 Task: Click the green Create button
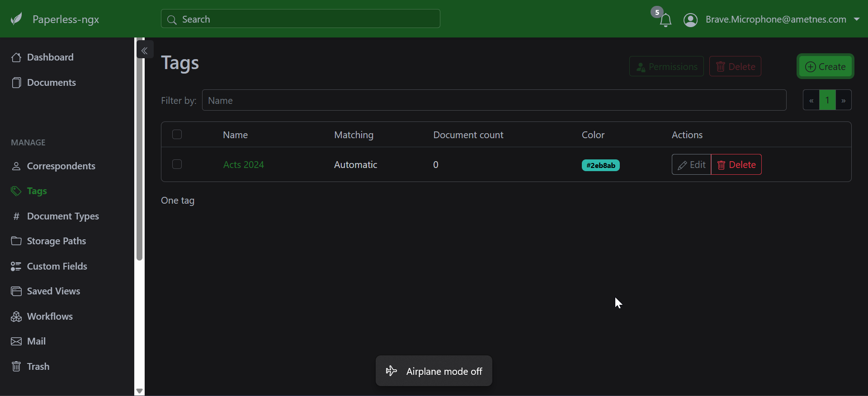pos(825,67)
